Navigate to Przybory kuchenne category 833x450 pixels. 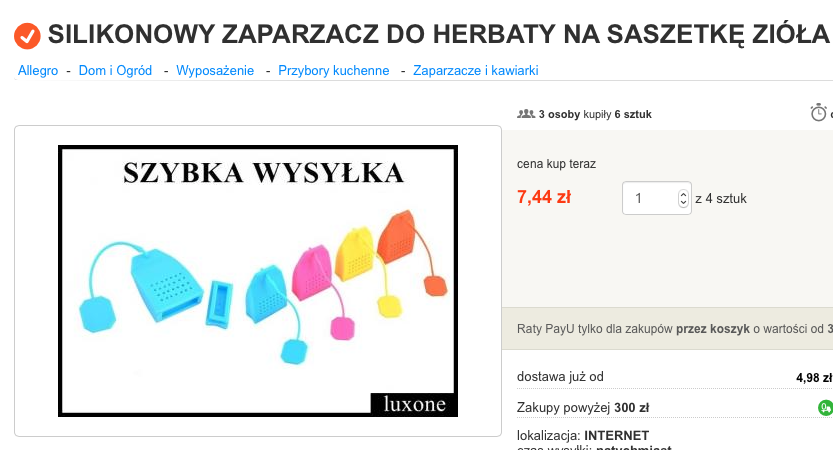coord(334,71)
